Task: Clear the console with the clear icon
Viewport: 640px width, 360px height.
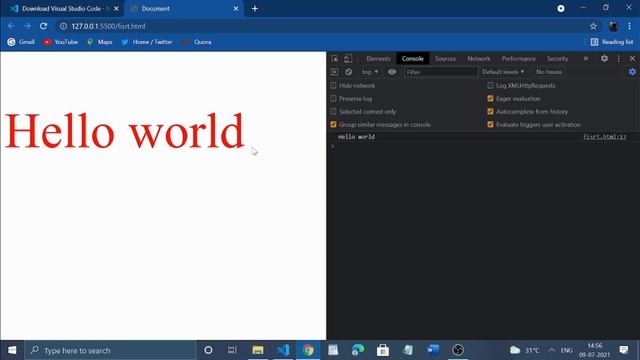Action: click(x=348, y=72)
